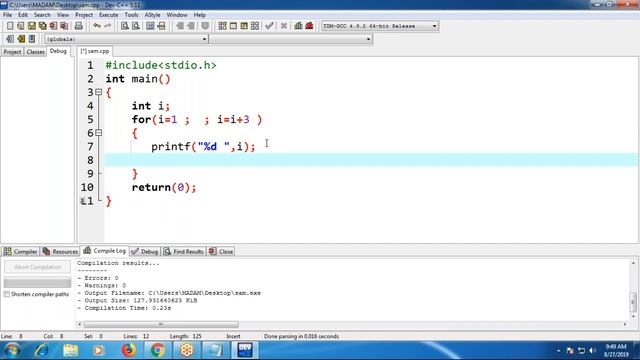Click the yellow Toggle Bookmarks icon
This screenshot has height=360, width=640.
click(x=21, y=39)
